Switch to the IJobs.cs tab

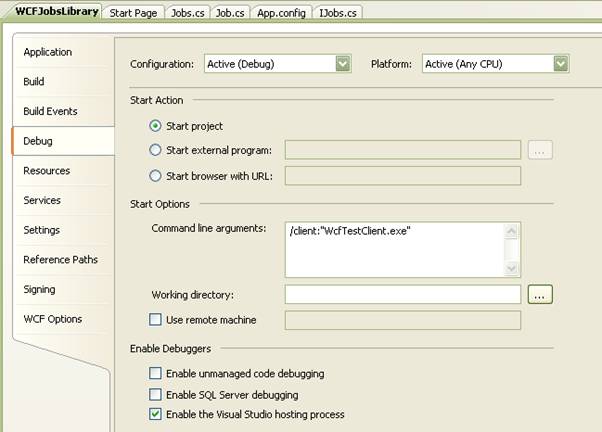(x=338, y=13)
